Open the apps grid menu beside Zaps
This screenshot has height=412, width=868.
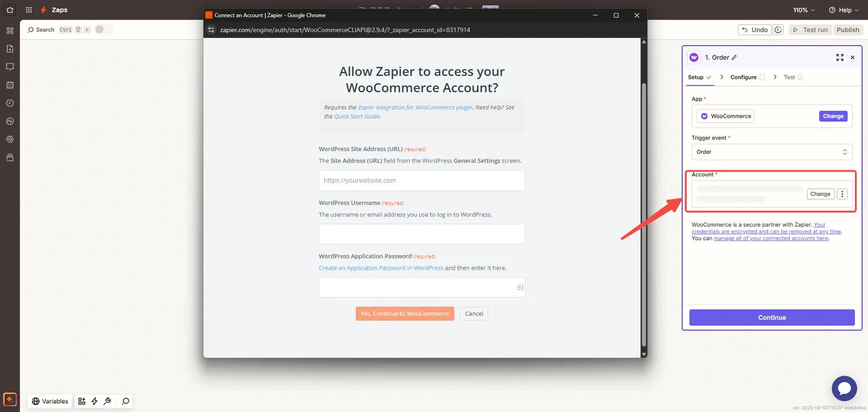[29, 10]
